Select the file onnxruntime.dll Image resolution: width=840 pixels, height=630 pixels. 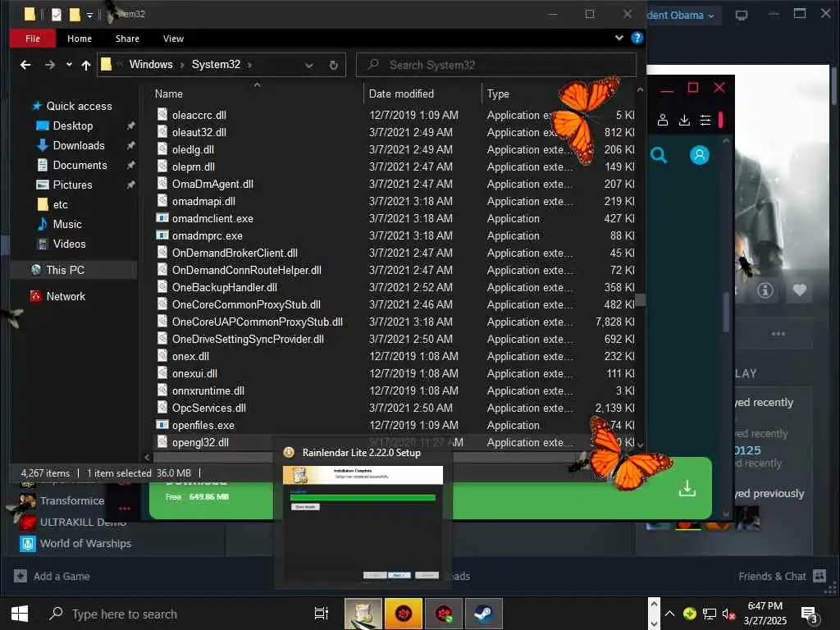[208, 391]
